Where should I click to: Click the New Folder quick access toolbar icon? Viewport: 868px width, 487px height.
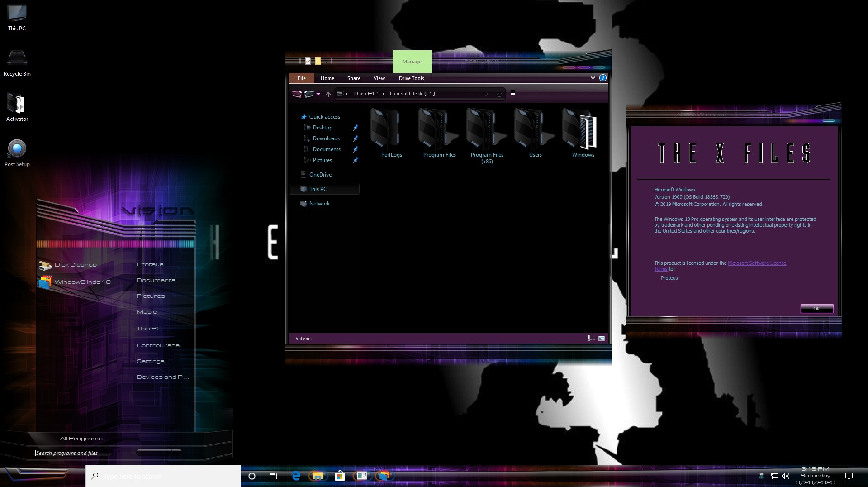click(x=318, y=61)
